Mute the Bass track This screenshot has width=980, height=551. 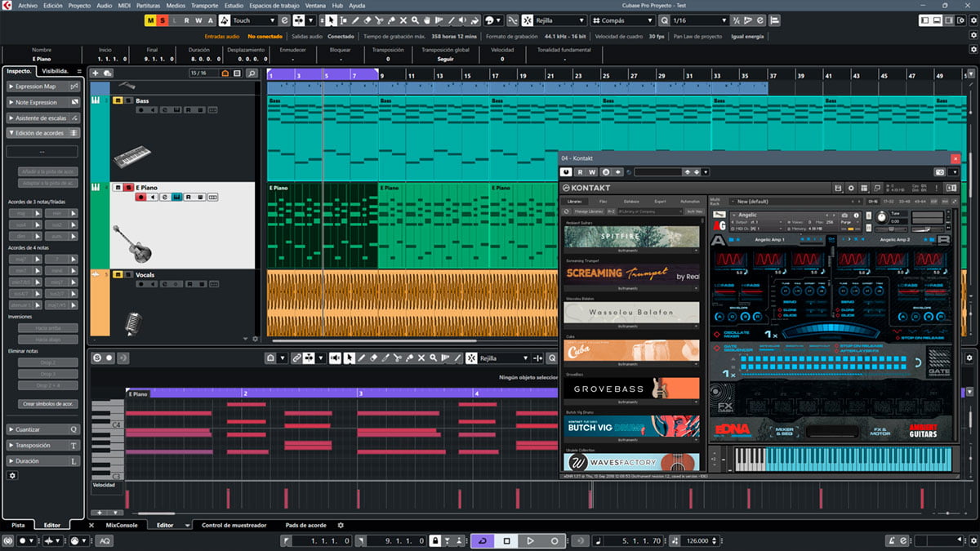click(118, 100)
